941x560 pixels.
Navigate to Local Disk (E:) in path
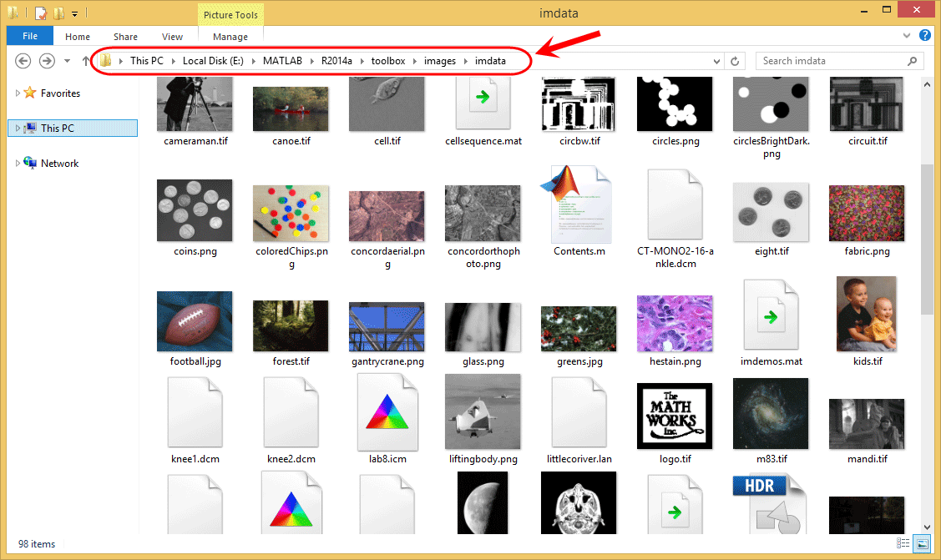213,61
